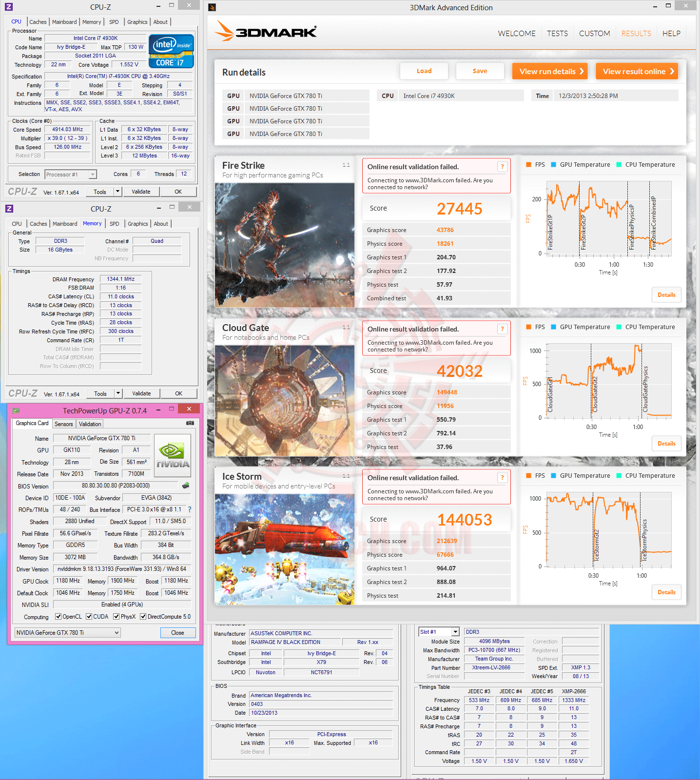700x780 pixels.
Task: Go to the WELCOME section in 3DMark
Action: click(x=517, y=34)
